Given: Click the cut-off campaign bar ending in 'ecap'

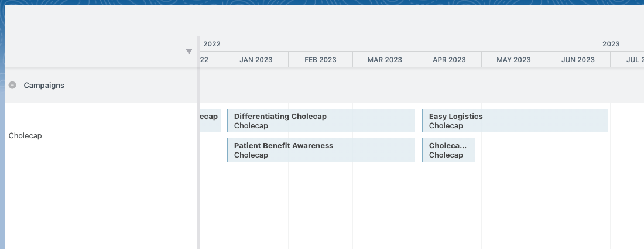Looking at the screenshot, I should 211,121.
